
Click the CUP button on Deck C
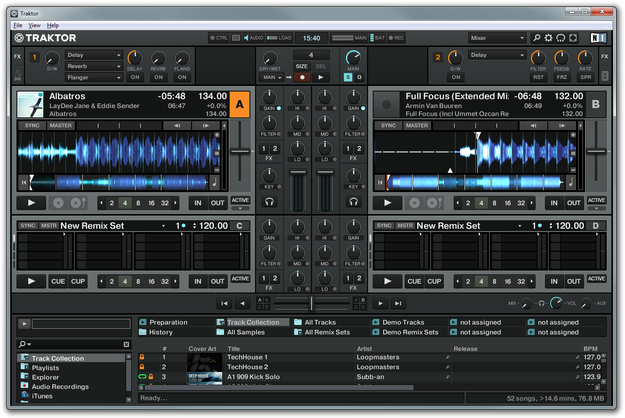click(x=78, y=281)
